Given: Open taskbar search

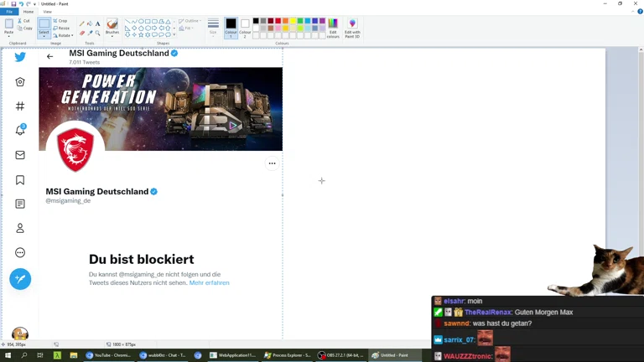Looking at the screenshot, I should coord(23,355).
